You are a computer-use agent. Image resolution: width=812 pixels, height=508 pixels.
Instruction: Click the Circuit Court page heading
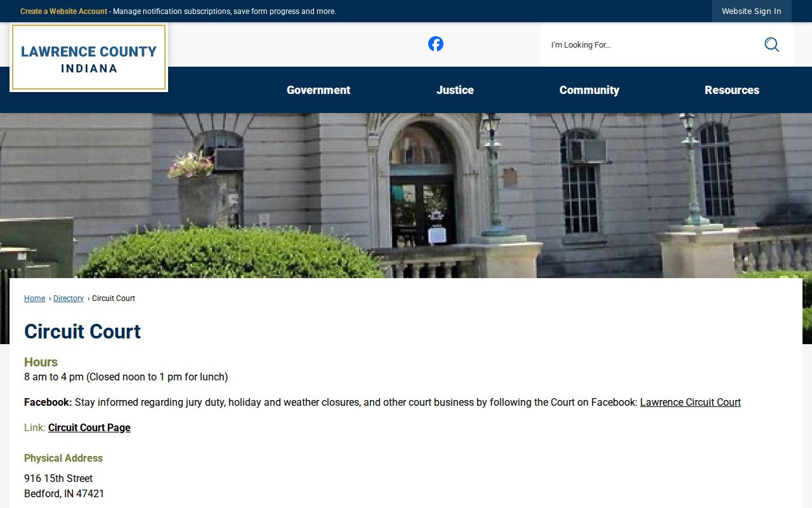click(x=82, y=331)
